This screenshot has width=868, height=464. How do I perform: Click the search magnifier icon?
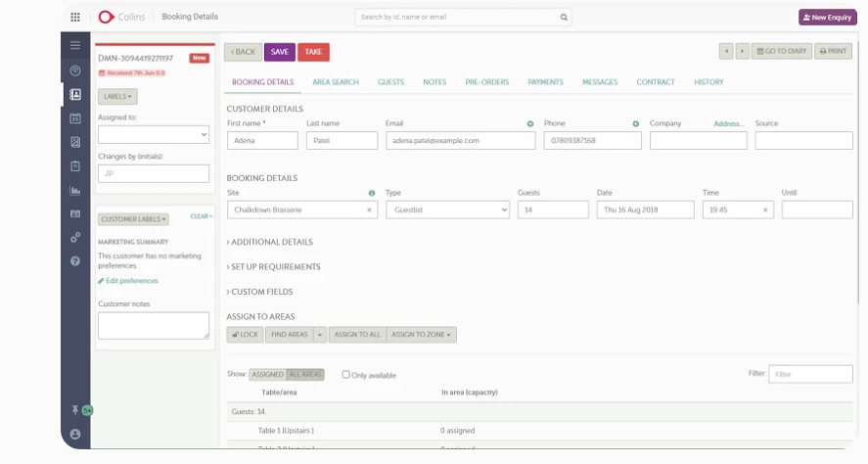tap(564, 18)
